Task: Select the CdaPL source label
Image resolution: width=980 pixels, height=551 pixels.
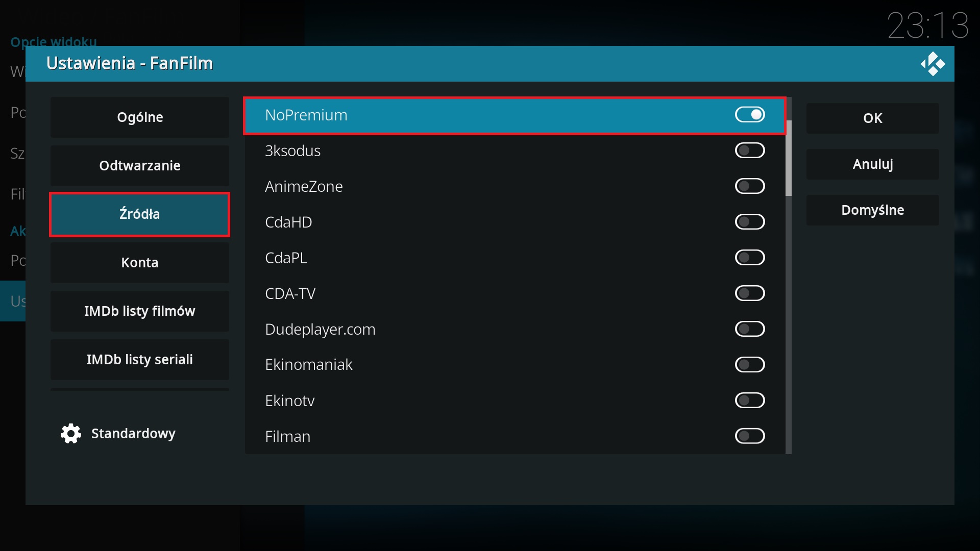Action: tap(286, 258)
